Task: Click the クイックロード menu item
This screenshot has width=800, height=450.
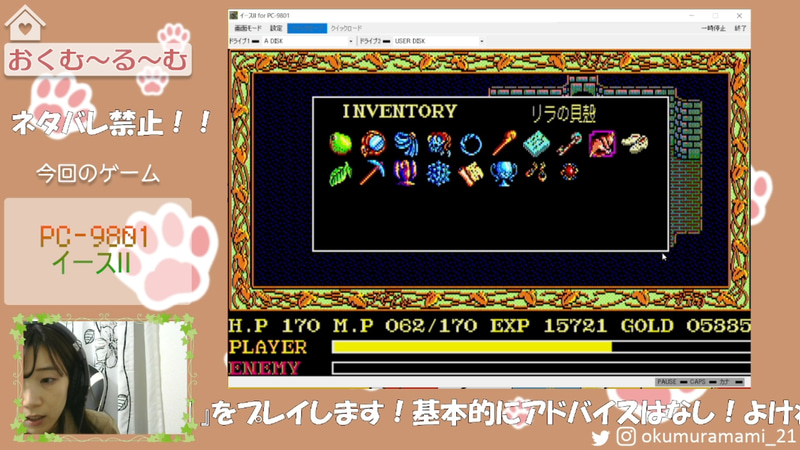Action: click(x=346, y=28)
